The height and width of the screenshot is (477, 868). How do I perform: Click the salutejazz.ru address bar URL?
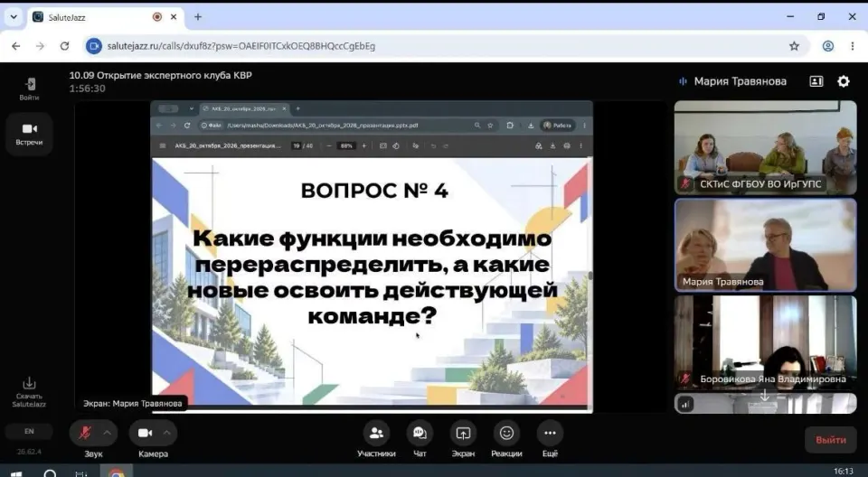(241, 46)
